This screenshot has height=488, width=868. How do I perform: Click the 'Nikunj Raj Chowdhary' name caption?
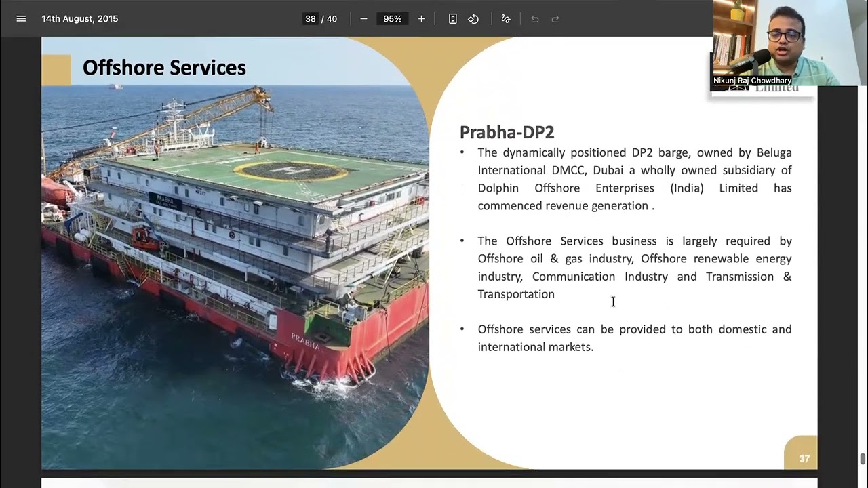tap(752, 81)
